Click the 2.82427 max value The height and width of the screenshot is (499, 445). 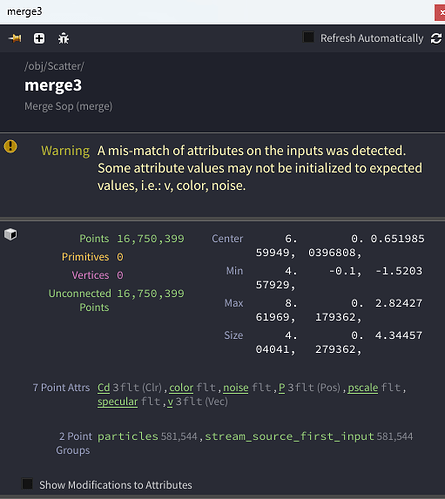[399, 303]
